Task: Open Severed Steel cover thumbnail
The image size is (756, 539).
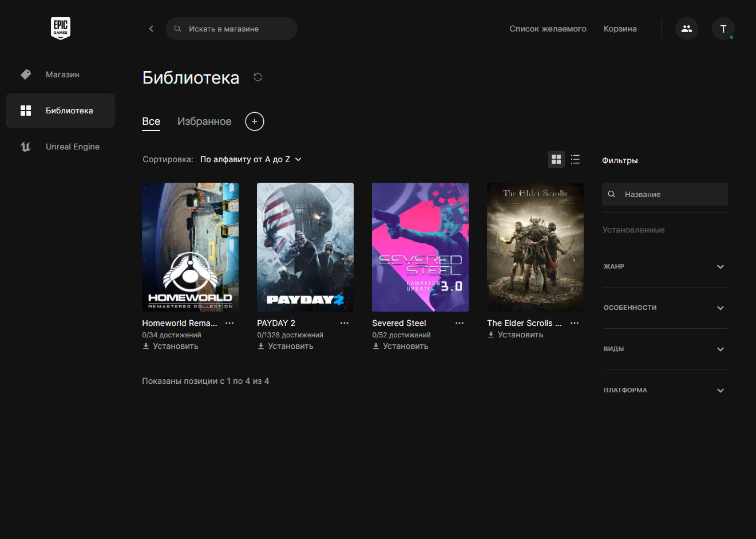Action: pyautogui.click(x=420, y=247)
